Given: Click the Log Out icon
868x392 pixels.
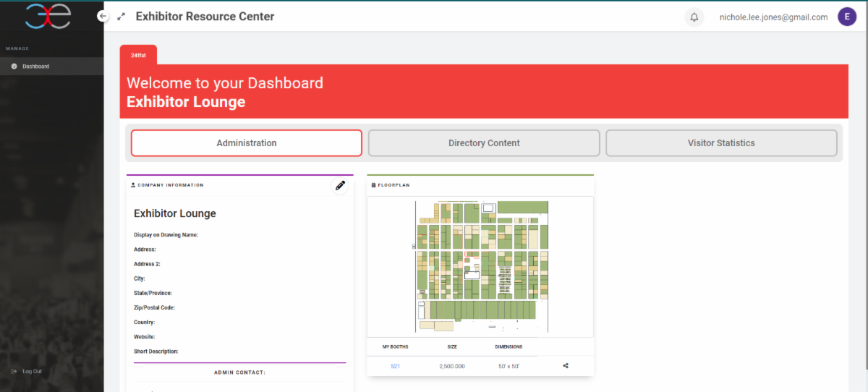Looking at the screenshot, I should click(14, 372).
